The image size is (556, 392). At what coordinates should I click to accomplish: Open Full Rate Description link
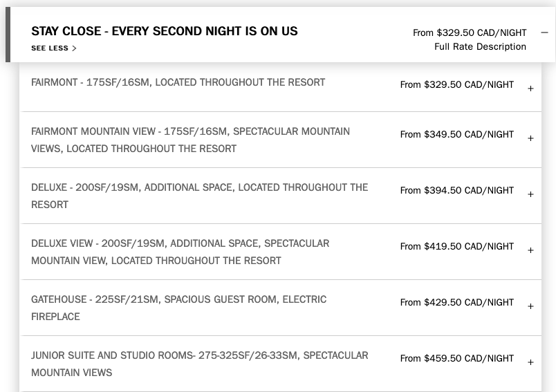click(x=480, y=47)
